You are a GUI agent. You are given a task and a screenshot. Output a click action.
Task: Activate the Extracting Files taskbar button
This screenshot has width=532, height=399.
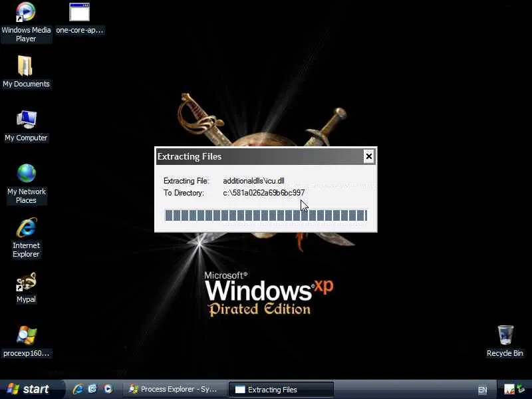coord(281,390)
